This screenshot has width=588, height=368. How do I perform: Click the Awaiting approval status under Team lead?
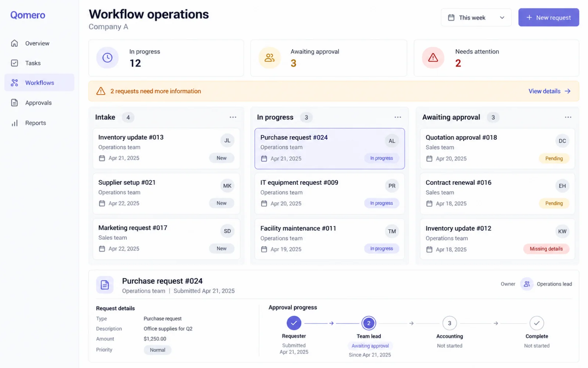coord(370,346)
